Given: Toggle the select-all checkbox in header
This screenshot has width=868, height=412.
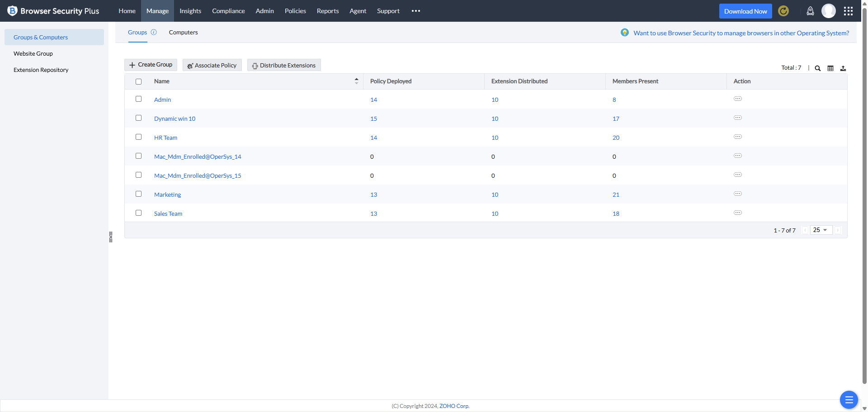Looking at the screenshot, I should (x=139, y=82).
